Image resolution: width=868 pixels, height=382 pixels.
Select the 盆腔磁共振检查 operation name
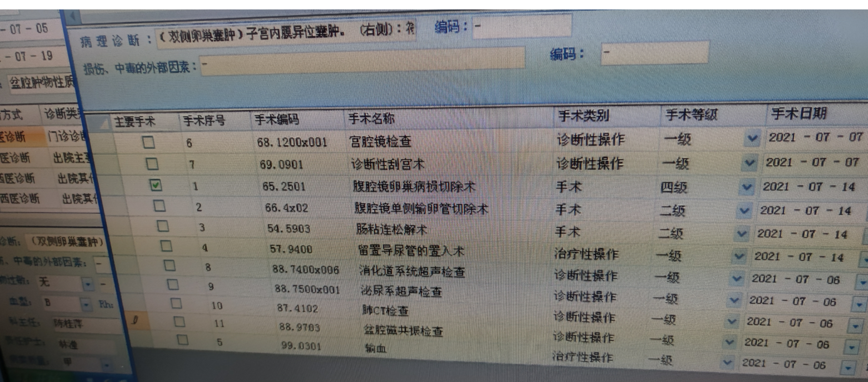click(403, 331)
